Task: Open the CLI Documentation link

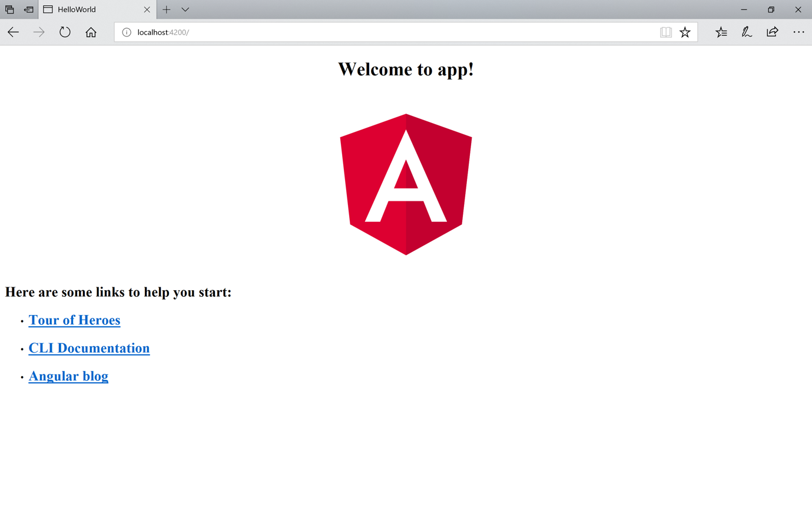Action: pos(89,349)
